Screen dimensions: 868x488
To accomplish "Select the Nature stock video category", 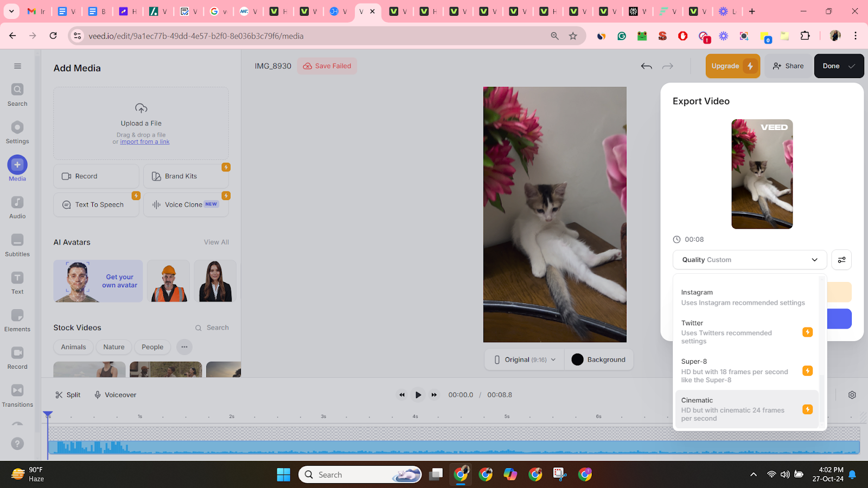I will (x=113, y=347).
